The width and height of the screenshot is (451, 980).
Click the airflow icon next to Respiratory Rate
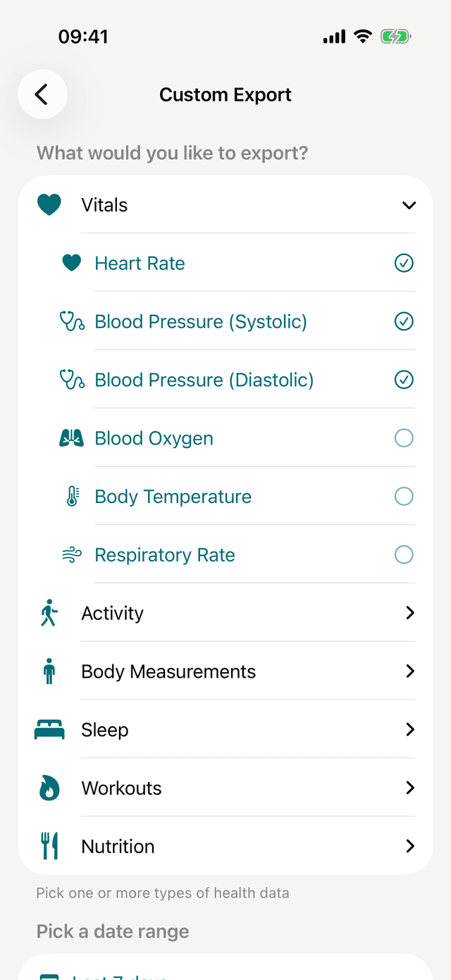click(x=71, y=554)
